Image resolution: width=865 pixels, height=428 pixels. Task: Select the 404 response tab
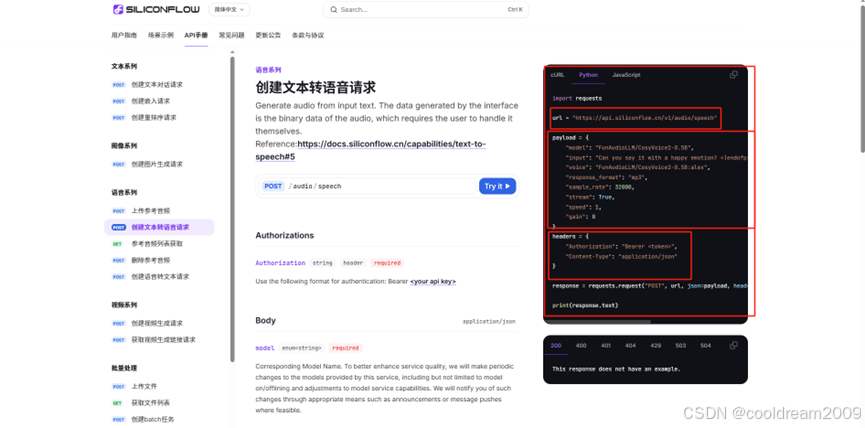[x=631, y=346]
